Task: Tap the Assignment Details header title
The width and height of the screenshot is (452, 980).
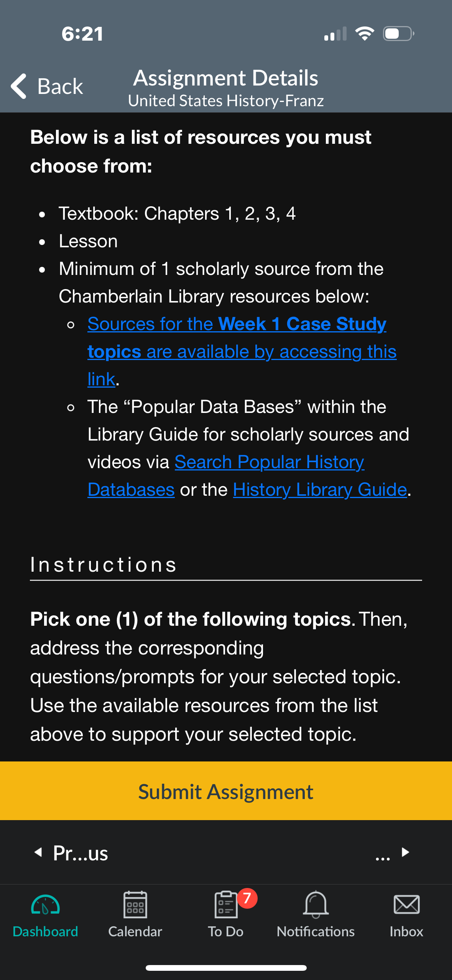Action: (226, 78)
